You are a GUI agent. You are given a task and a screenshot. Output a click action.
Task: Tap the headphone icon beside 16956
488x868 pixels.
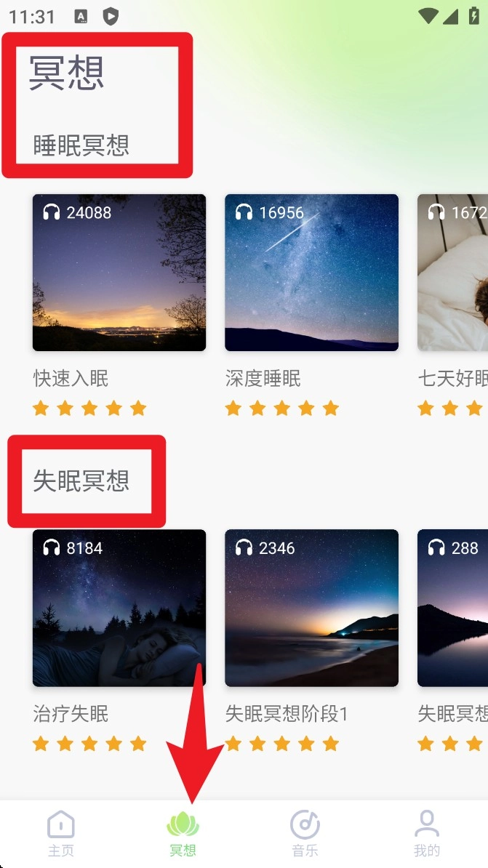(244, 212)
